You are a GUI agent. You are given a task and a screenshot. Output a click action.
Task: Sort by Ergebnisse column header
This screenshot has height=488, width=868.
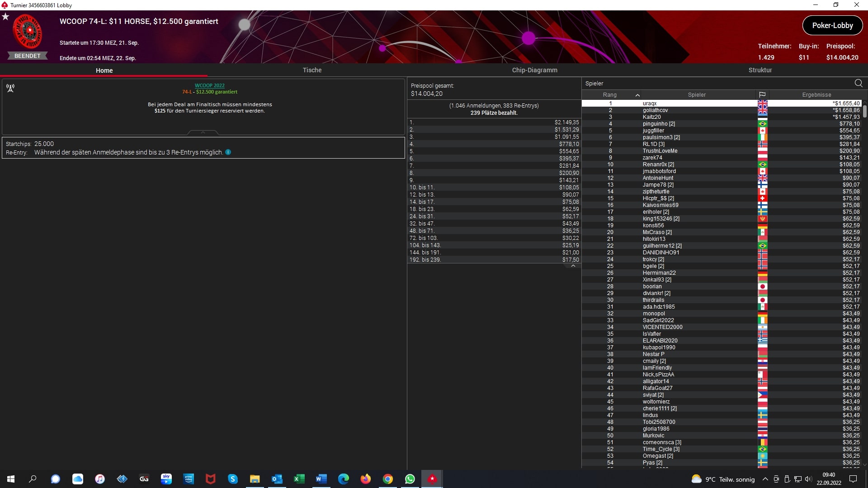click(816, 95)
